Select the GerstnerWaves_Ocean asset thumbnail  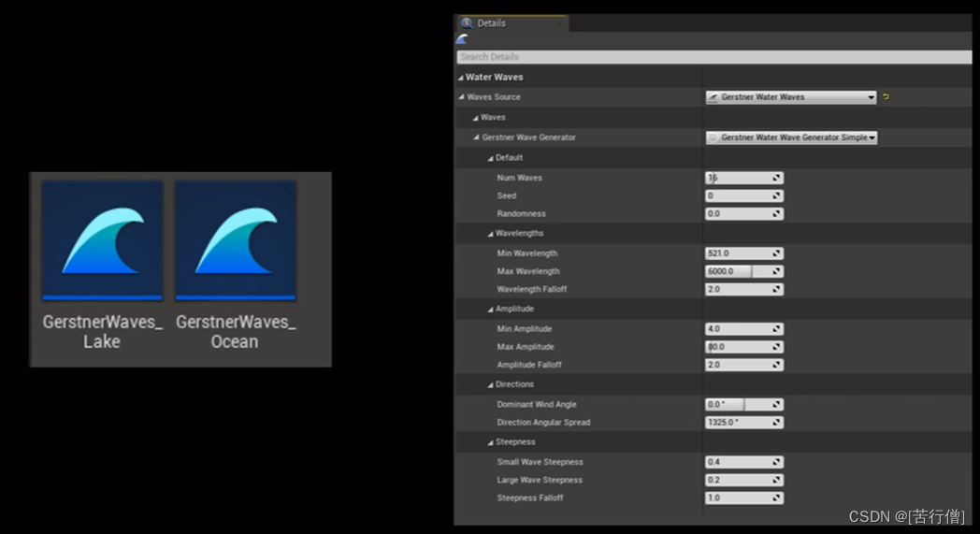tap(236, 240)
